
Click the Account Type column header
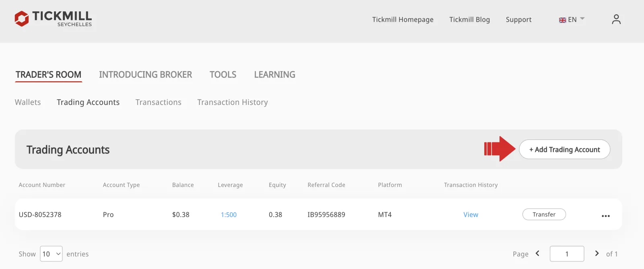tap(121, 185)
